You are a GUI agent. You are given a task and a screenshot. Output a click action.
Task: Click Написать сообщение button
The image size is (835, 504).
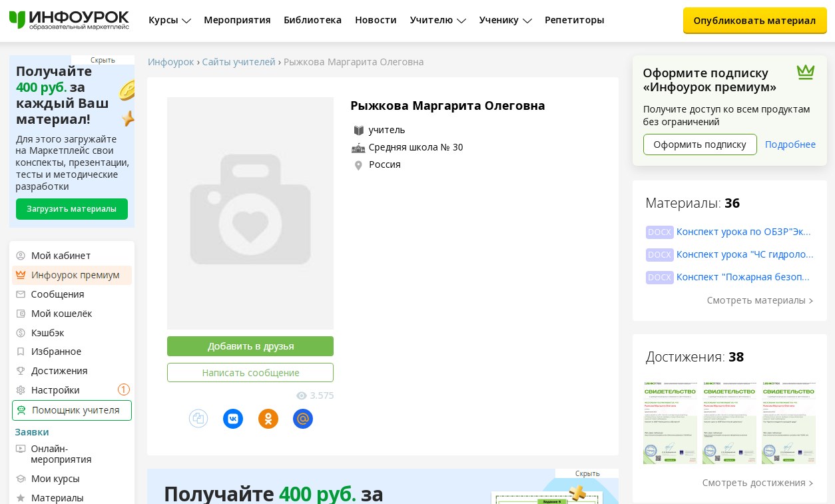250,373
